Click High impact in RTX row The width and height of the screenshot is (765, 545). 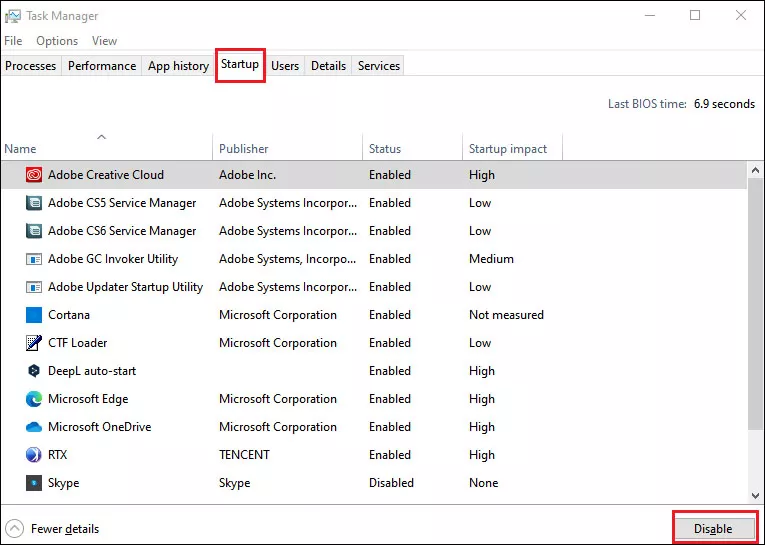(x=482, y=455)
